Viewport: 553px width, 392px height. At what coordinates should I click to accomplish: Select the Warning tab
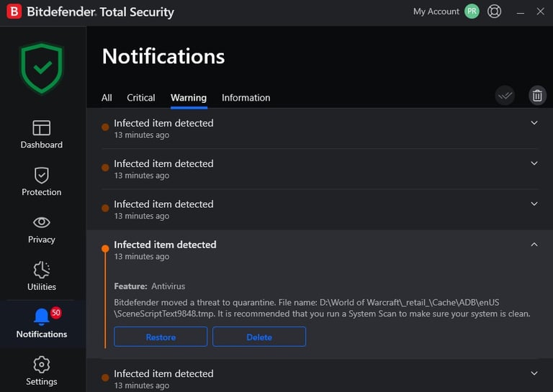coord(189,98)
